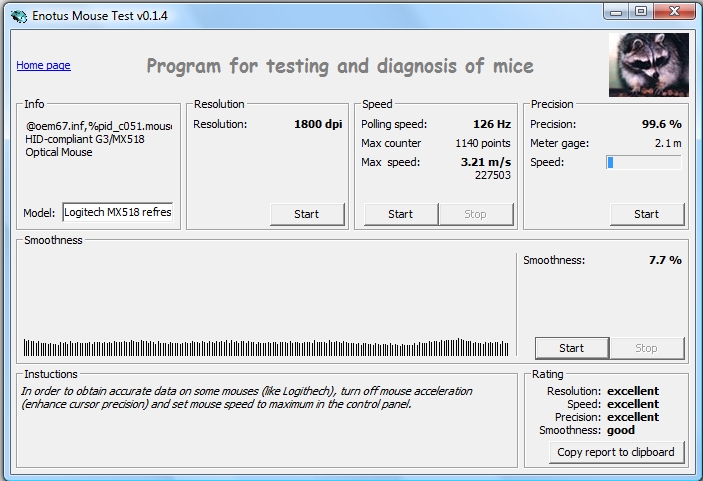Click the Smoothness rating 'good'

[621, 430]
